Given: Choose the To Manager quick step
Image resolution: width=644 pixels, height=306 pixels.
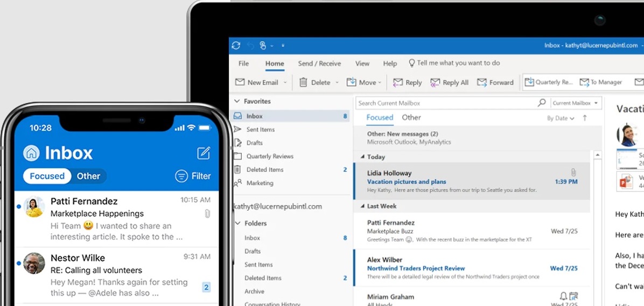Looking at the screenshot, I should 600,82.
